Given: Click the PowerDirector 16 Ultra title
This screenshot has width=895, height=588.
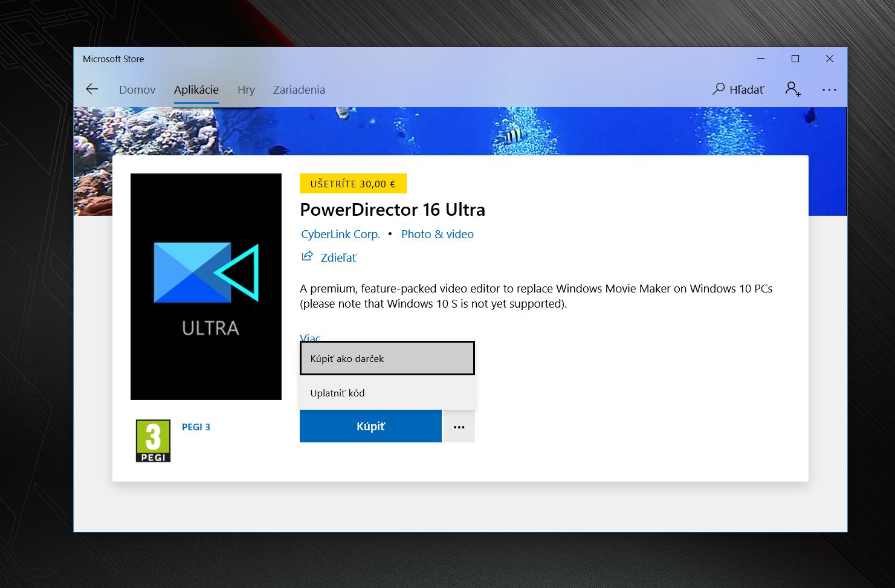Looking at the screenshot, I should tap(393, 210).
